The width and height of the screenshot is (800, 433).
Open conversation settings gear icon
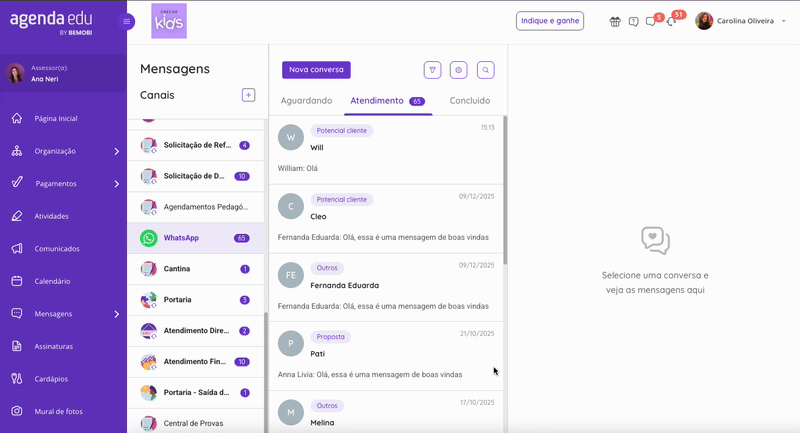click(x=459, y=70)
